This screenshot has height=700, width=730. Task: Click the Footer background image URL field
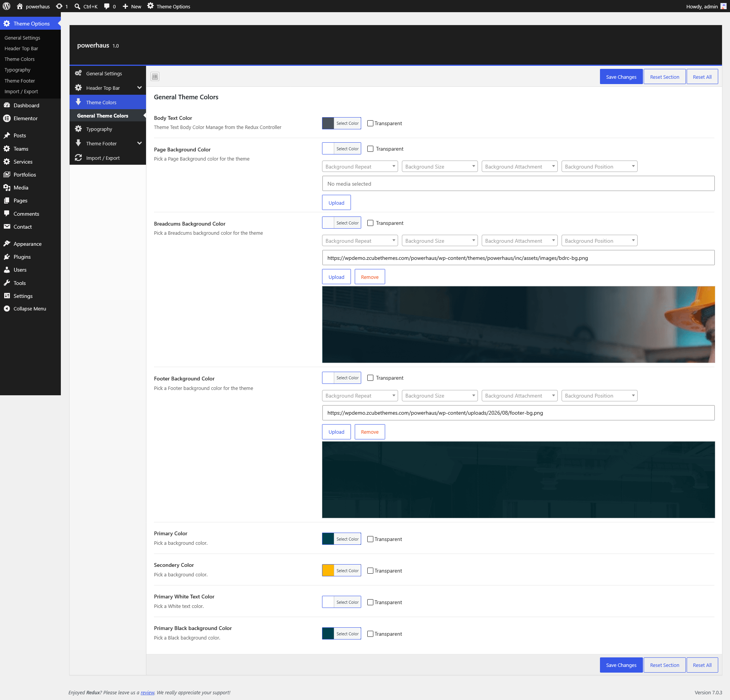click(x=519, y=413)
